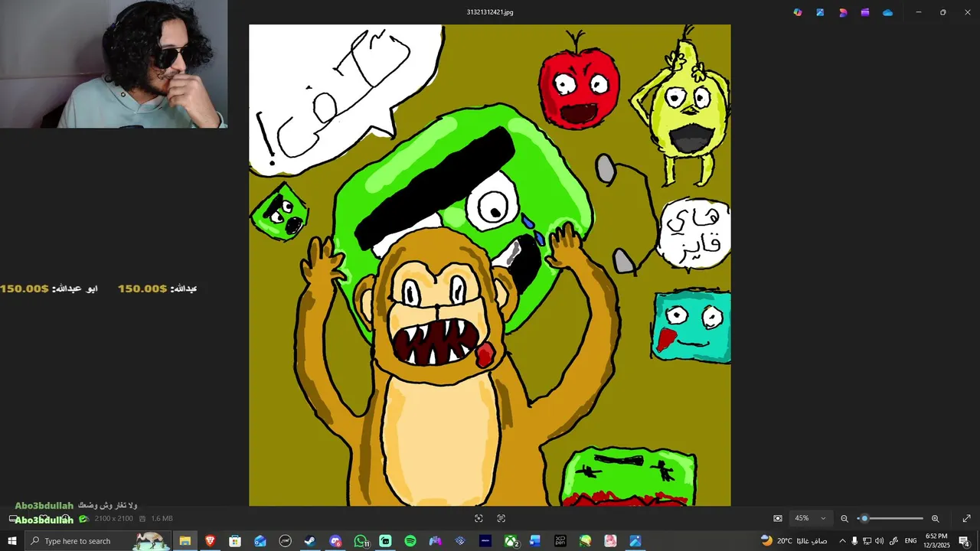980x551 pixels.
Task: Click the slideshow view icon beside zoom percentage
Action: (x=778, y=518)
